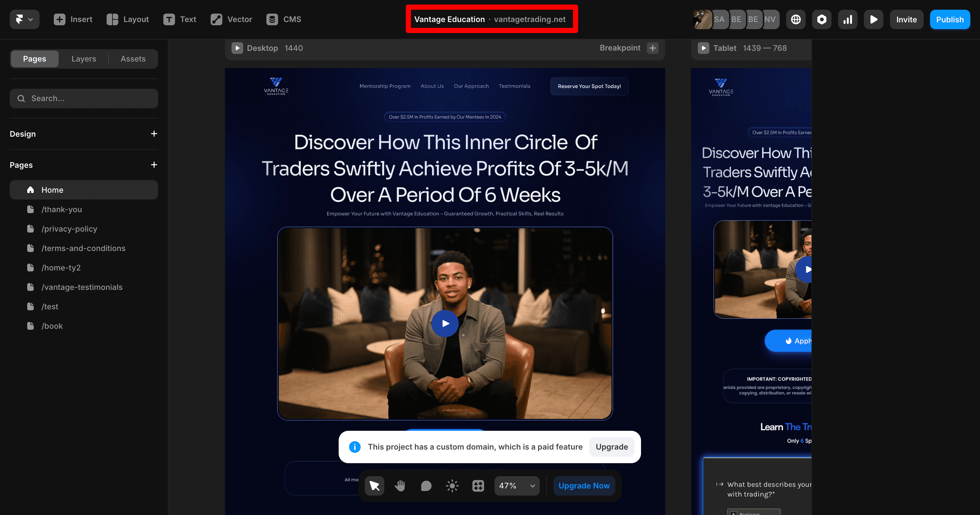980x515 pixels.
Task: Select the hand pan tool
Action: pyautogui.click(x=400, y=486)
